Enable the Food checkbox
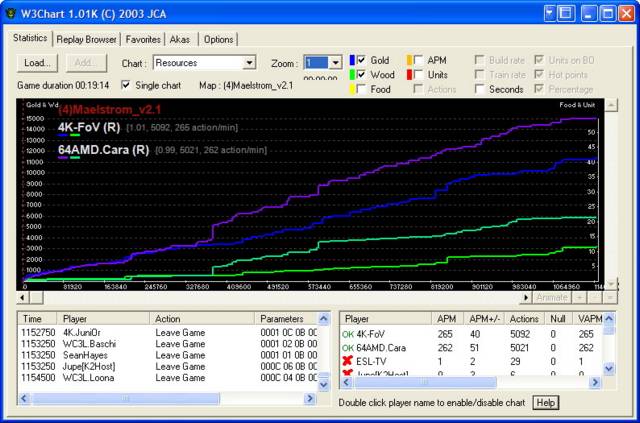The image size is (640, 423). [x=361, y=89]
